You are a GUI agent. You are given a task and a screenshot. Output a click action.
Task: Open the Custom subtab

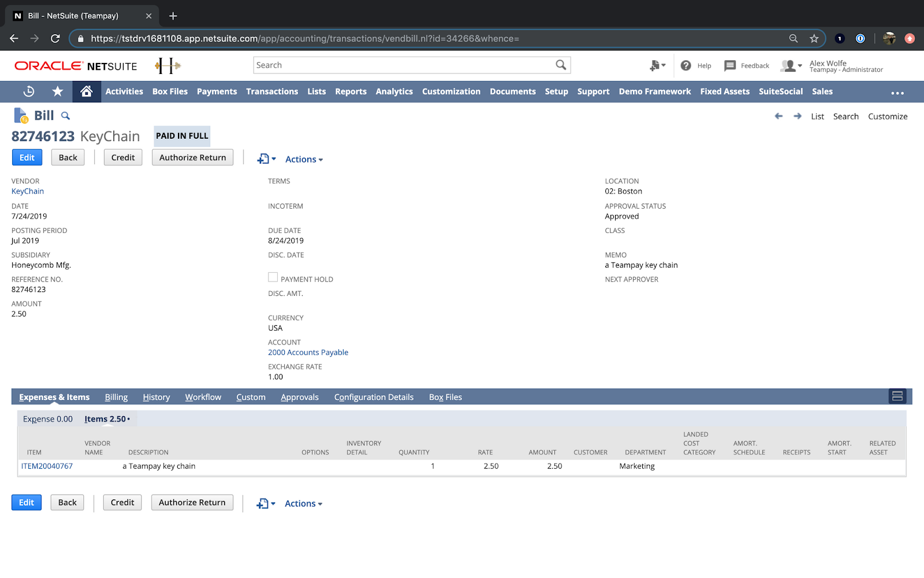point(251,397)
